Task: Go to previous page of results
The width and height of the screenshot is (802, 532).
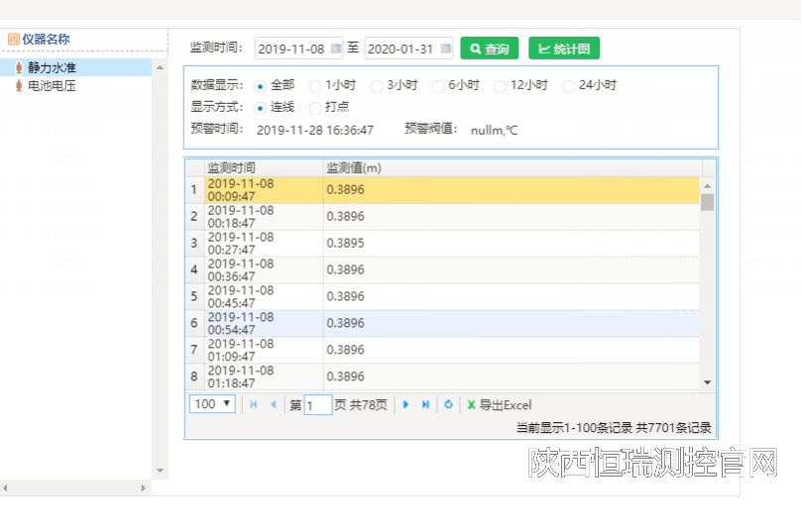Action: (274, 404)
